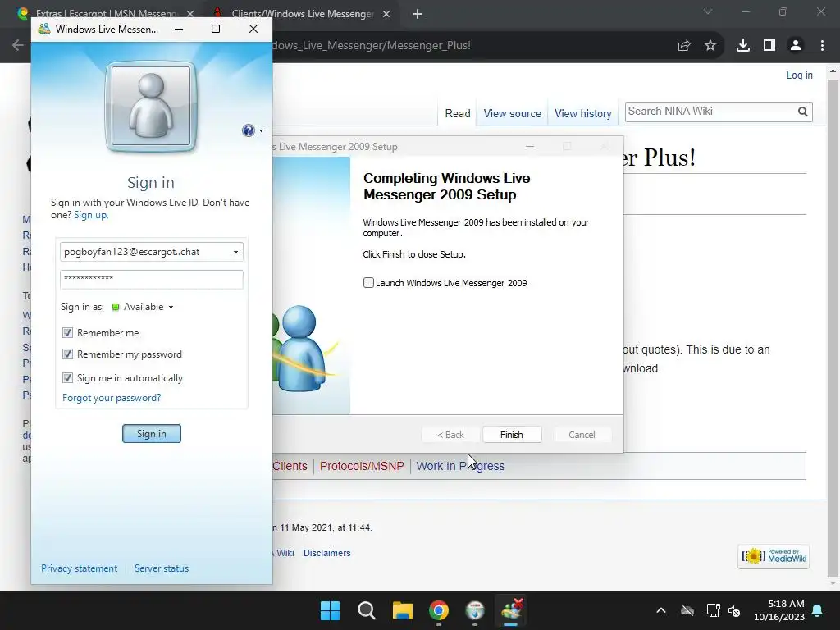Click the browser back arrow
840x630 pixels.
[x=18, y=46]
